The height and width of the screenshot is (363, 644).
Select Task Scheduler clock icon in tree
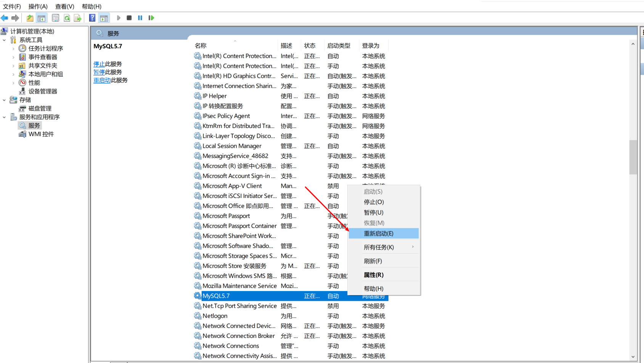pyautogui.click(x=22, y=48)
